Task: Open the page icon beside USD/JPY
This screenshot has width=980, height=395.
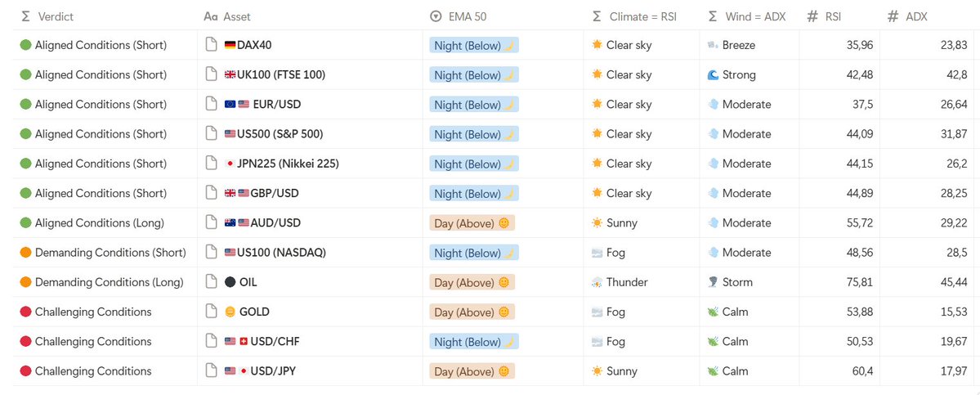Action: point(212,371)
